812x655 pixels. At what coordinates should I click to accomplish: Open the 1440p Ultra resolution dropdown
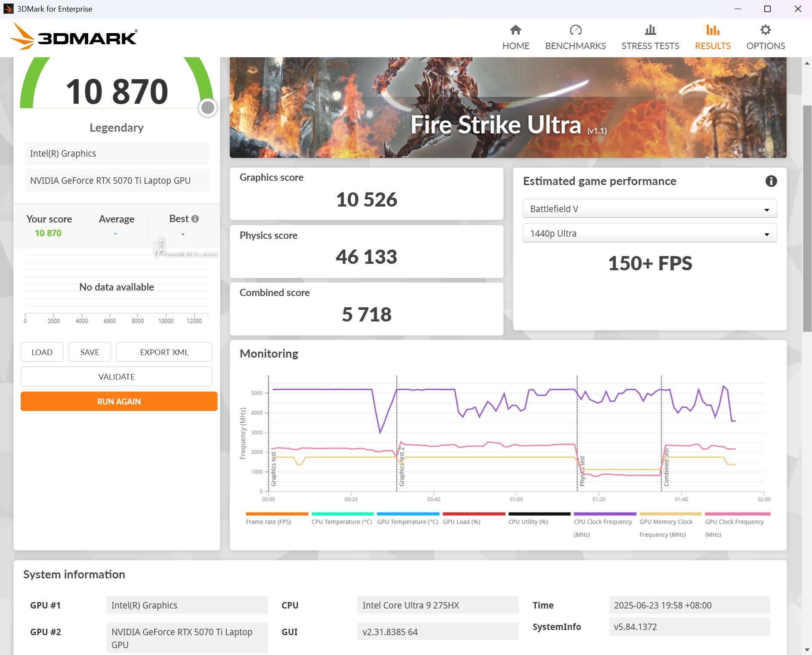[650, 233]
